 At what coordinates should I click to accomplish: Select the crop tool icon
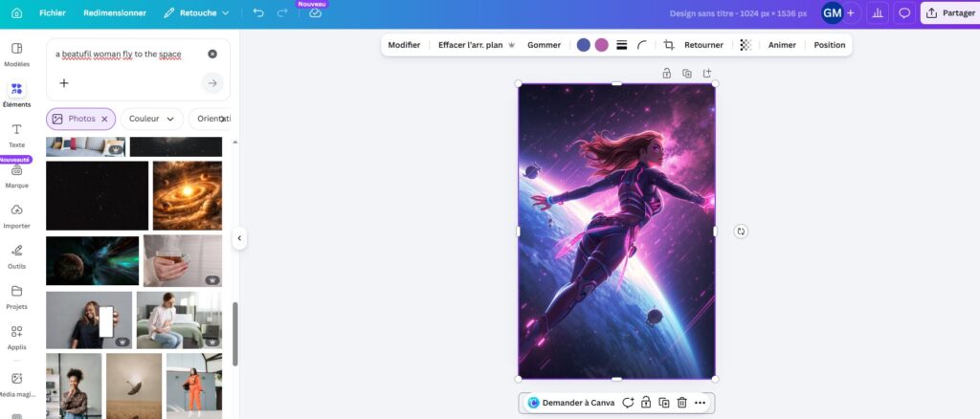coord(669,45)
